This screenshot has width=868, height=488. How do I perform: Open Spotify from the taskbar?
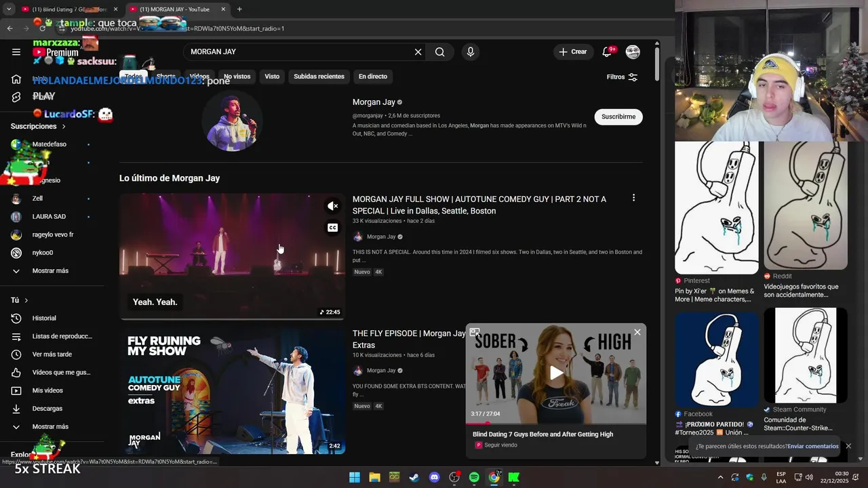click(x=474, y=477)
